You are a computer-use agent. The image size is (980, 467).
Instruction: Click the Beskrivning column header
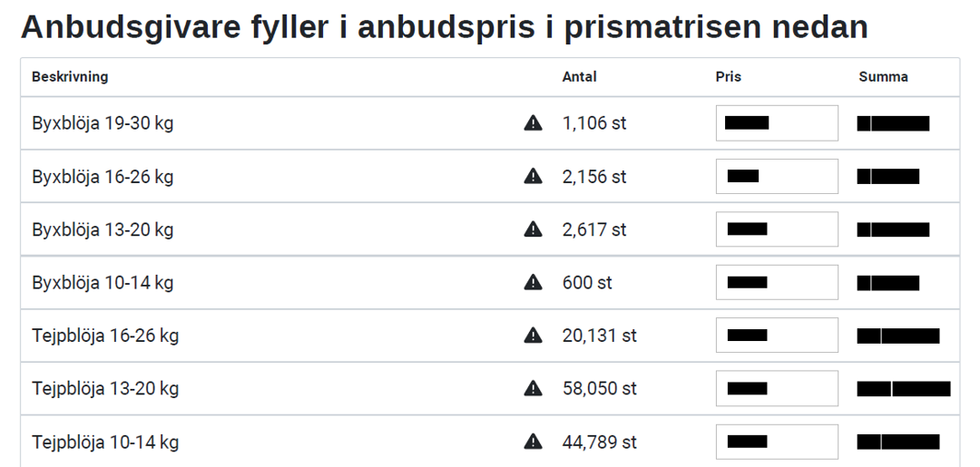[70, 77]
